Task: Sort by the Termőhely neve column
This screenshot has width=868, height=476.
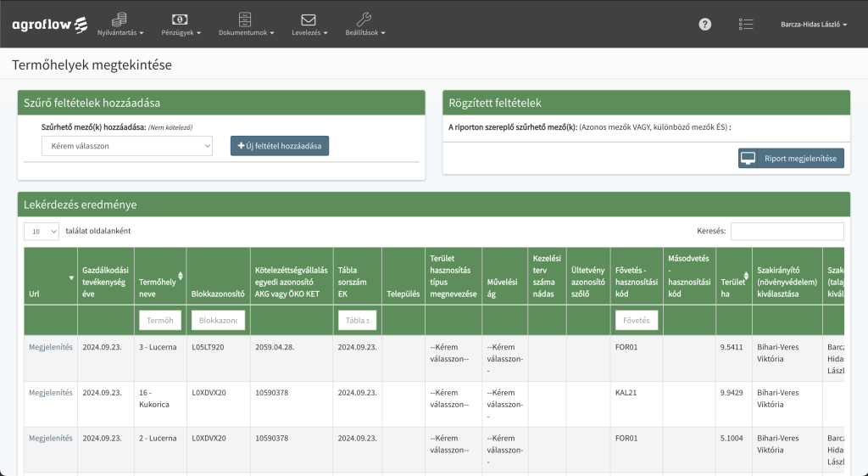Action: [160, 277]
